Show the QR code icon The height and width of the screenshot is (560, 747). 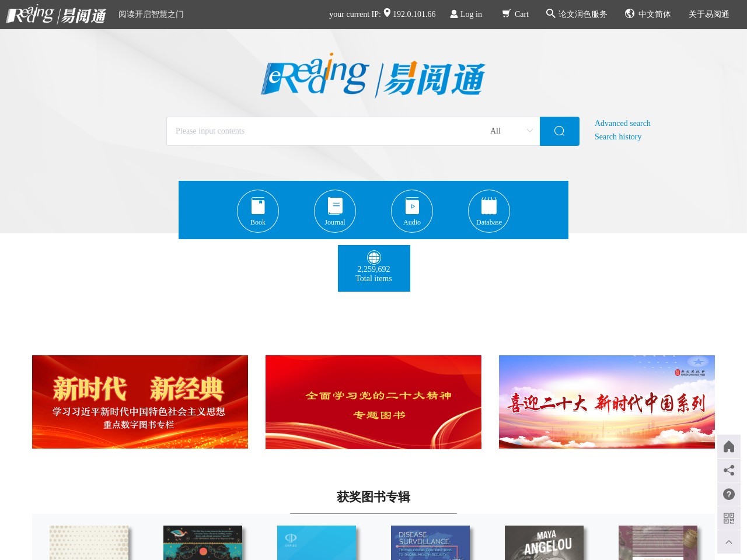pos(729,518)
